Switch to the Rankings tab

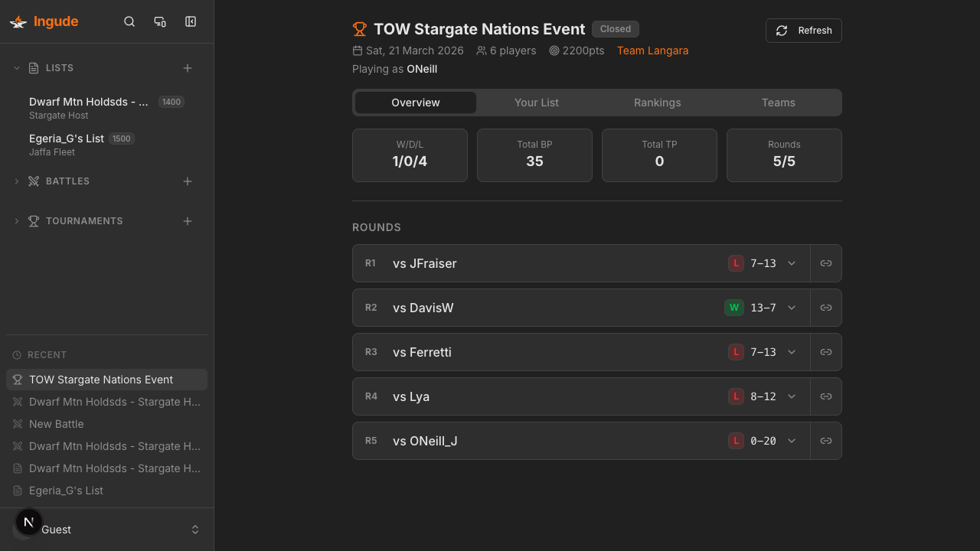(657, 102)
